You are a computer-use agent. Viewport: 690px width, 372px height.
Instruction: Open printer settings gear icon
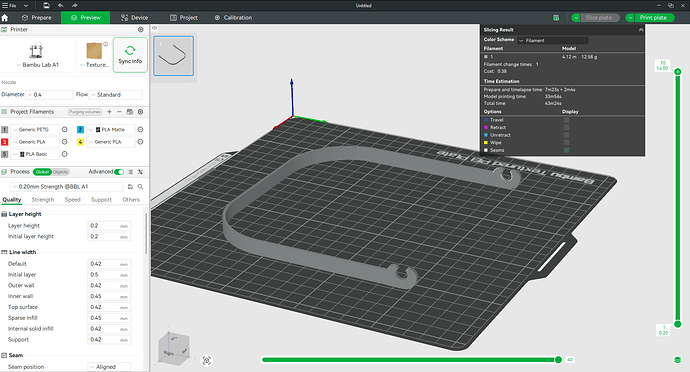click(x=140, y=29)
